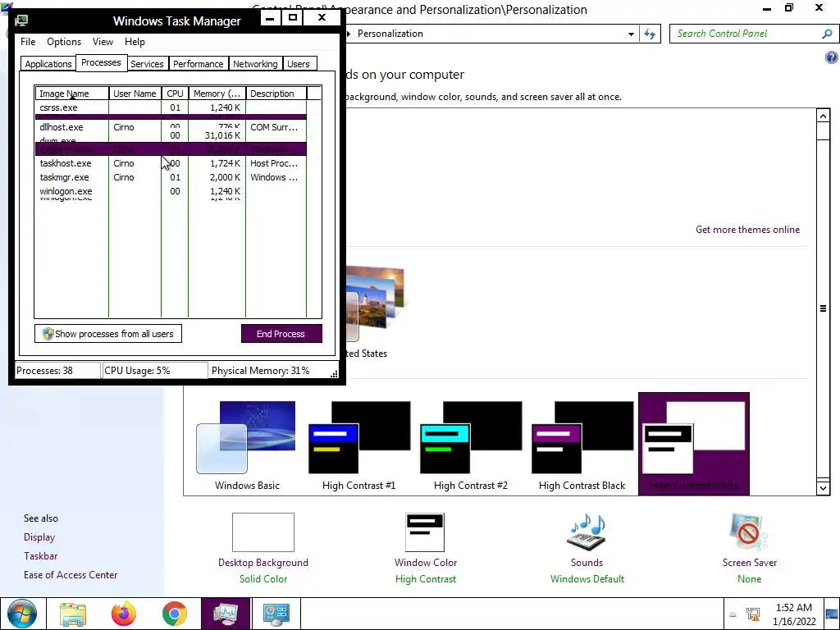Select the Windows Basic theme
Viewport: 840px width, 630px height.
point(247,445)
